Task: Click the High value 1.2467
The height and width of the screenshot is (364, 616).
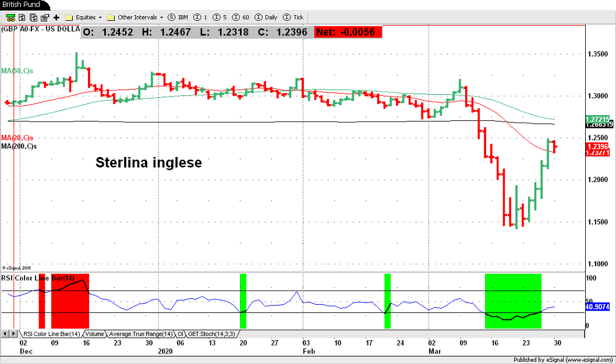Action: [175, 32]
